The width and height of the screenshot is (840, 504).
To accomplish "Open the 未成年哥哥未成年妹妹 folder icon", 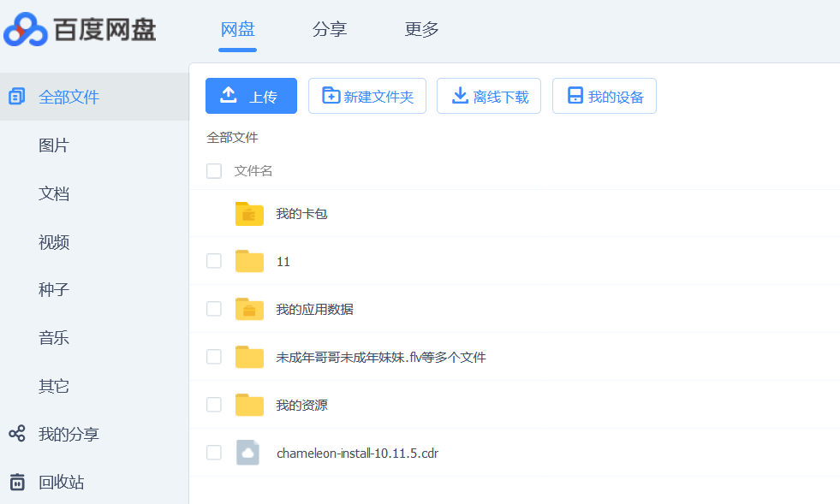I will [x=249, y=357].
